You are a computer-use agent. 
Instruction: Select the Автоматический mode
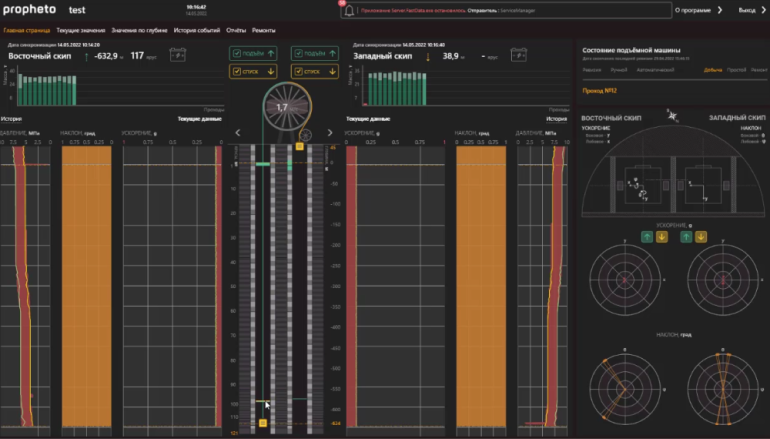click(655, 70)
